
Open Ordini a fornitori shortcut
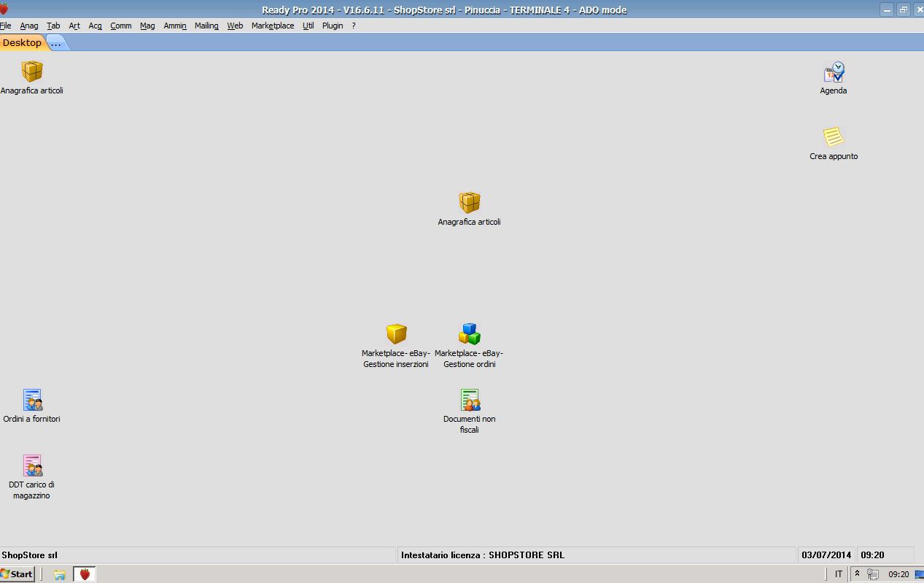[32, 400]
